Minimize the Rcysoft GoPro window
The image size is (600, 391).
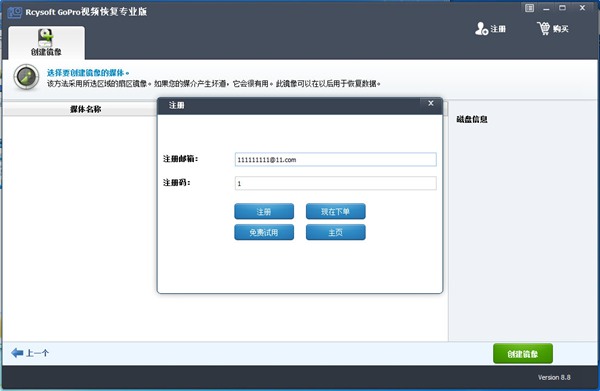point(546,8)
